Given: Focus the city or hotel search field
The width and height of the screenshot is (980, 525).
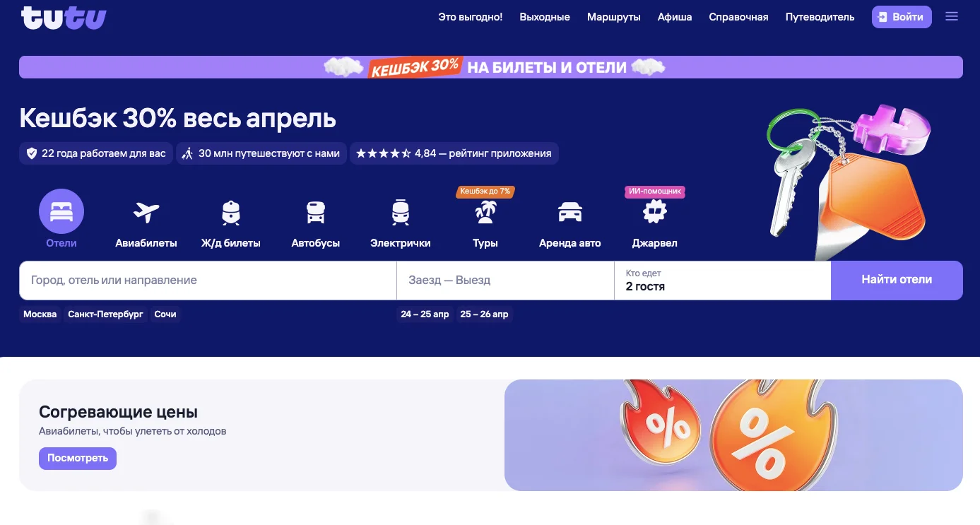Looking at the screenshot, I should click(208, 281).
